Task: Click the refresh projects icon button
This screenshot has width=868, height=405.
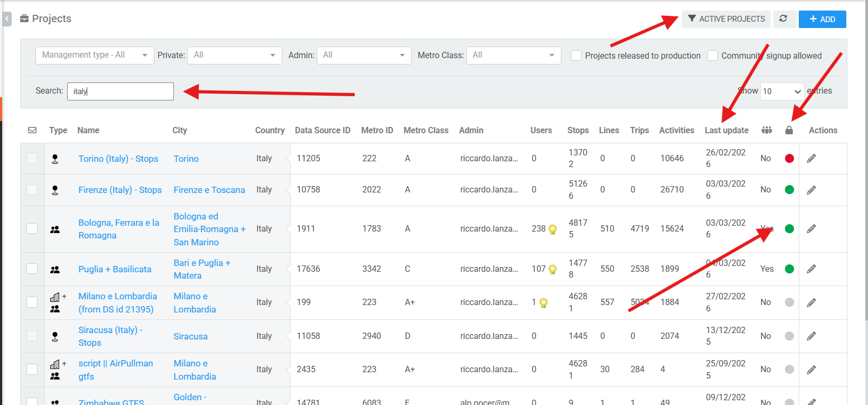Action: (x=783, y=19)
